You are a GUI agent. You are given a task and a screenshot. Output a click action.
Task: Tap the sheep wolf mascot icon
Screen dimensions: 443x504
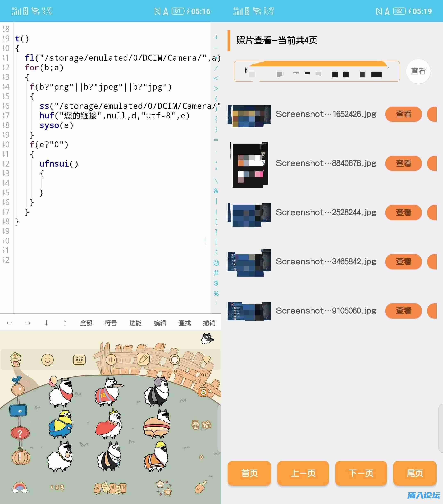(x=207, y=338)
